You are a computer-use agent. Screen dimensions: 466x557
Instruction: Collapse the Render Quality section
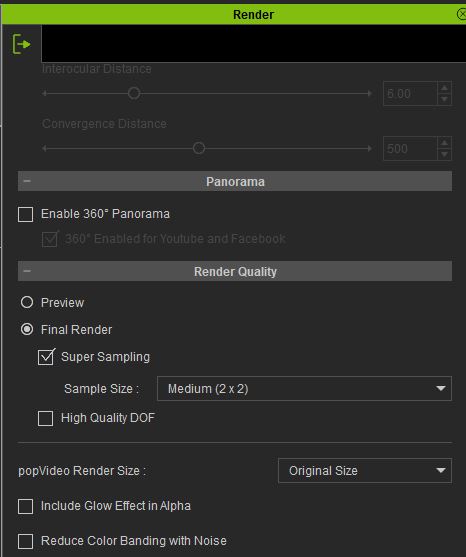pyautogui.click(x=27, y=271)
